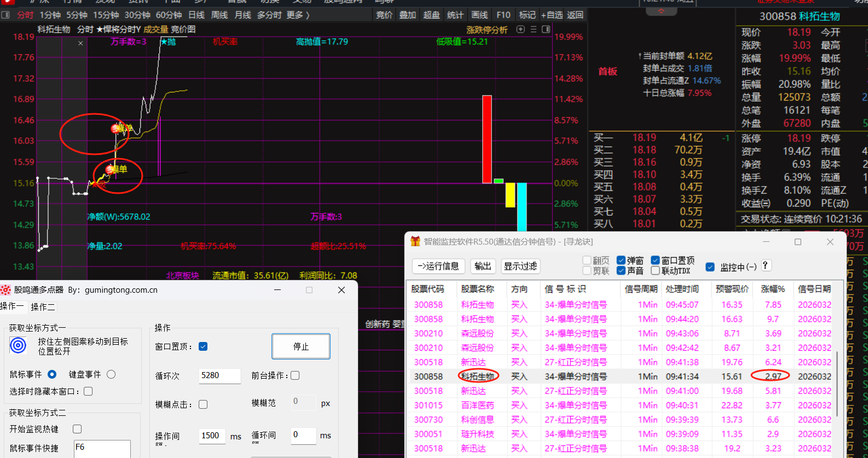Click the split-panel icon at chart top right

coord(546,30)
